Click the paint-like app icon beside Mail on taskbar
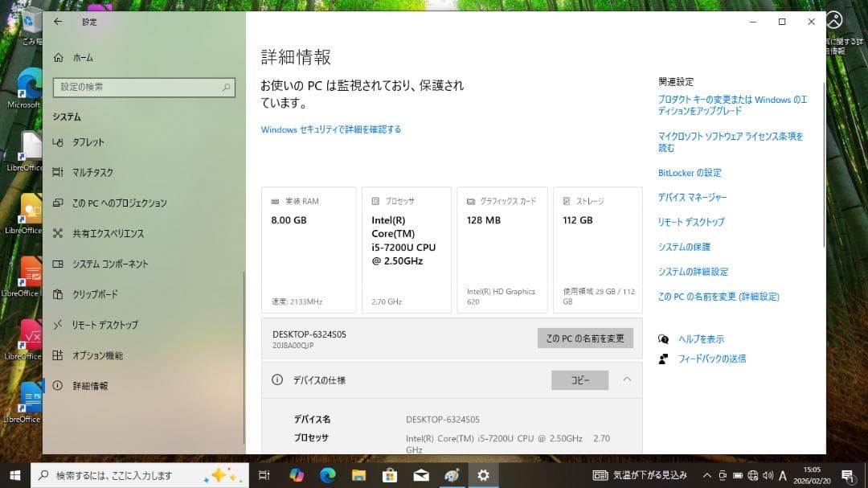This screenshot has width=868, height=488. [x=452, y=475]
